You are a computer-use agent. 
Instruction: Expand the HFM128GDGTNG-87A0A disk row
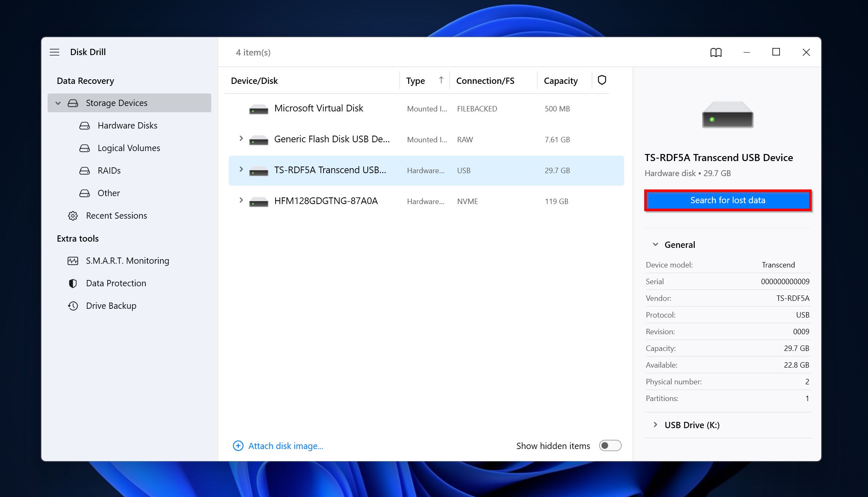(x=241, y=200)
